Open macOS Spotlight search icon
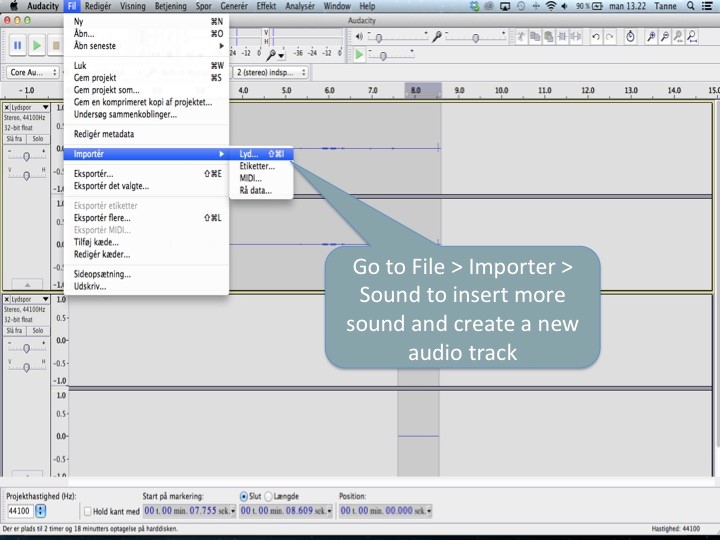 [x=690, y=6]
